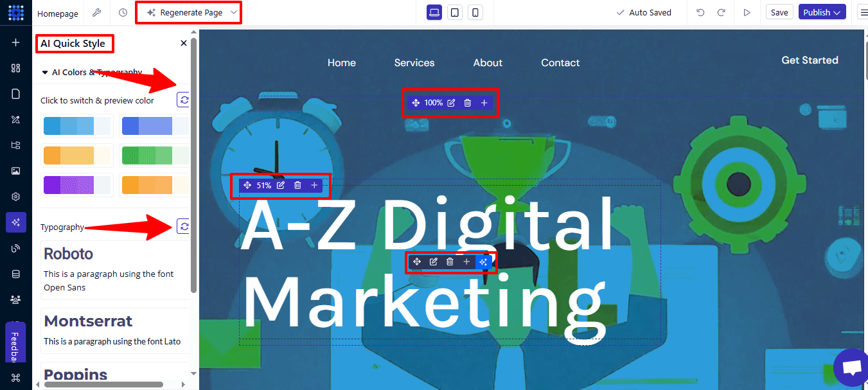868x390 pixels.
Task: Select the design tools icon in left sidebar
Action: click(16, 120)
